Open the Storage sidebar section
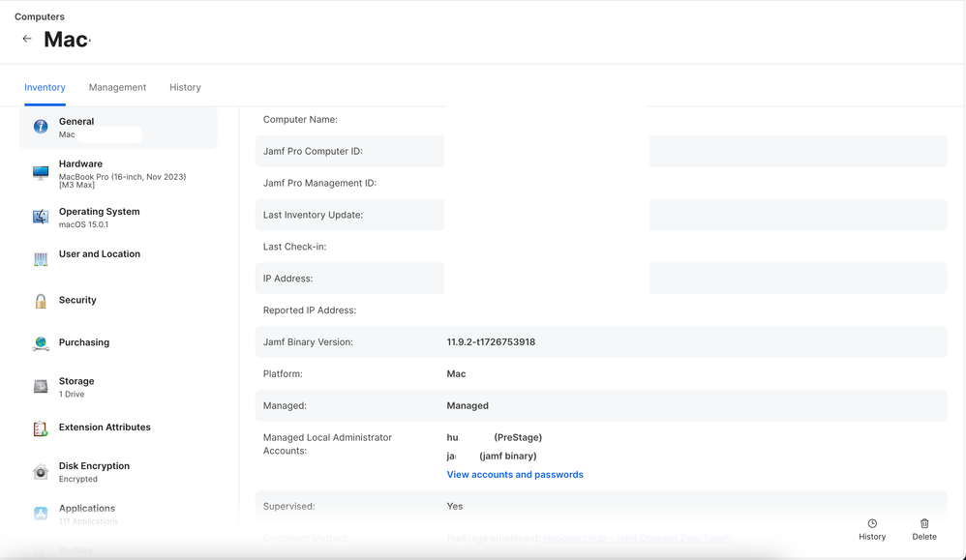Image resolution: width=966 pixels, height=560 pixels. [x=118, y=387]
